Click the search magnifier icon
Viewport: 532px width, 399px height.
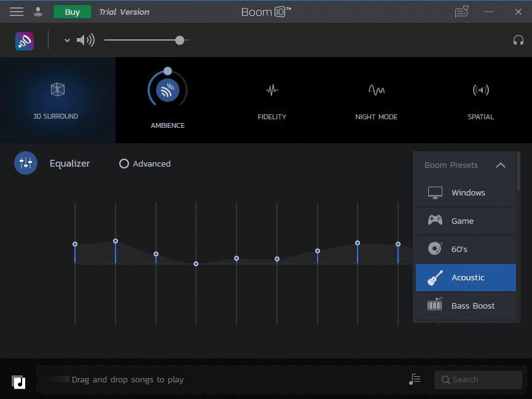click(445, 380)
